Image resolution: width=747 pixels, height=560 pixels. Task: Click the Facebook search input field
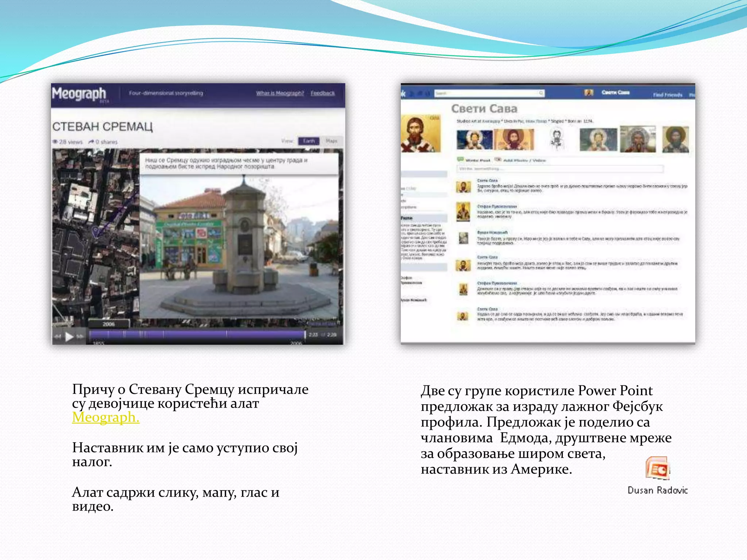(487, 93)
